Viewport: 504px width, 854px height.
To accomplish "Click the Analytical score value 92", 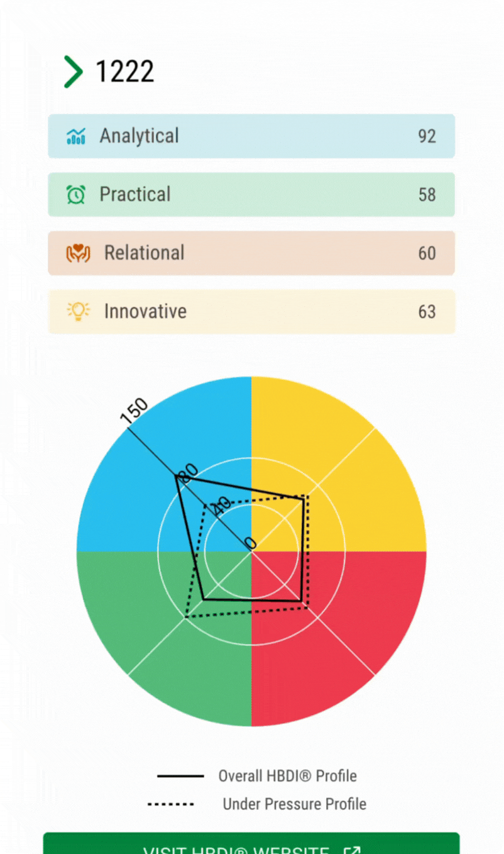I will pos(427,136).
